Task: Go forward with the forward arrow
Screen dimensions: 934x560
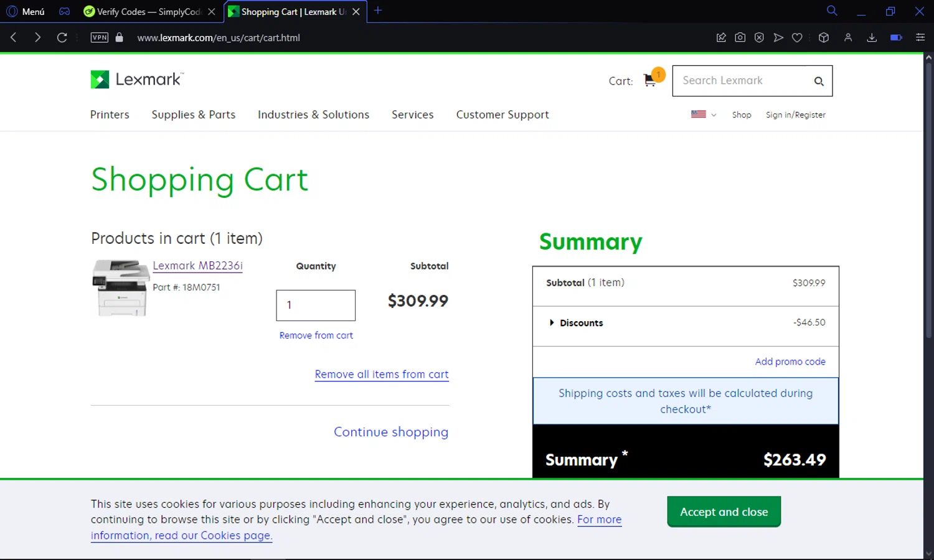Action: (37, 37)
